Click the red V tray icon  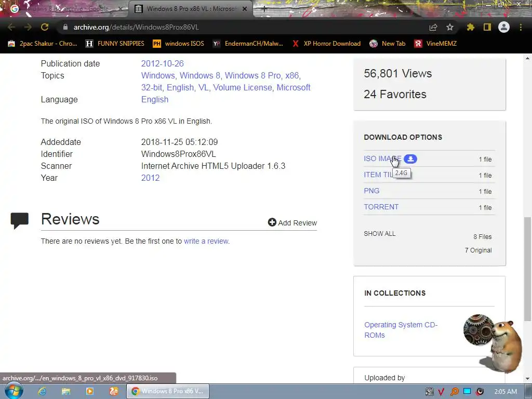point(441,392)
